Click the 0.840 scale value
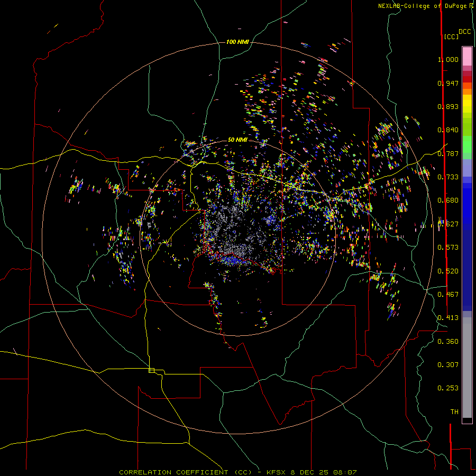 coord(448,130)
